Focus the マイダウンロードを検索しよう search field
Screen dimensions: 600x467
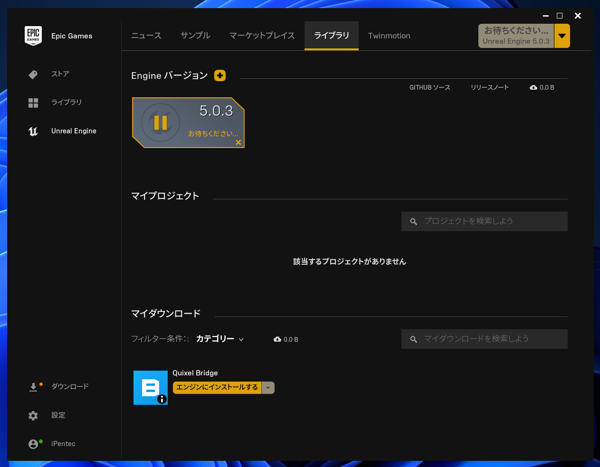484,339
